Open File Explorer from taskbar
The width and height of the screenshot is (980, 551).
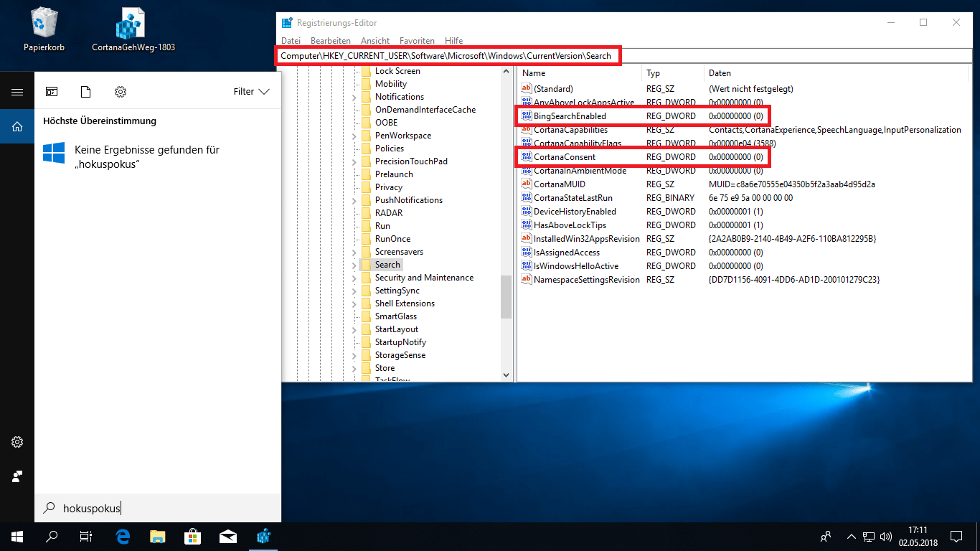(157, 536)
